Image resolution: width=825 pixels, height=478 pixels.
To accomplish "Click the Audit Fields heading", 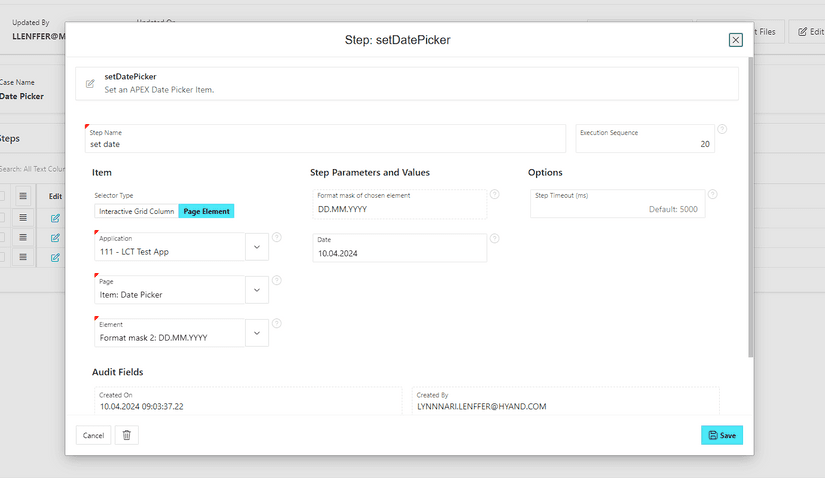I will 117,372.
